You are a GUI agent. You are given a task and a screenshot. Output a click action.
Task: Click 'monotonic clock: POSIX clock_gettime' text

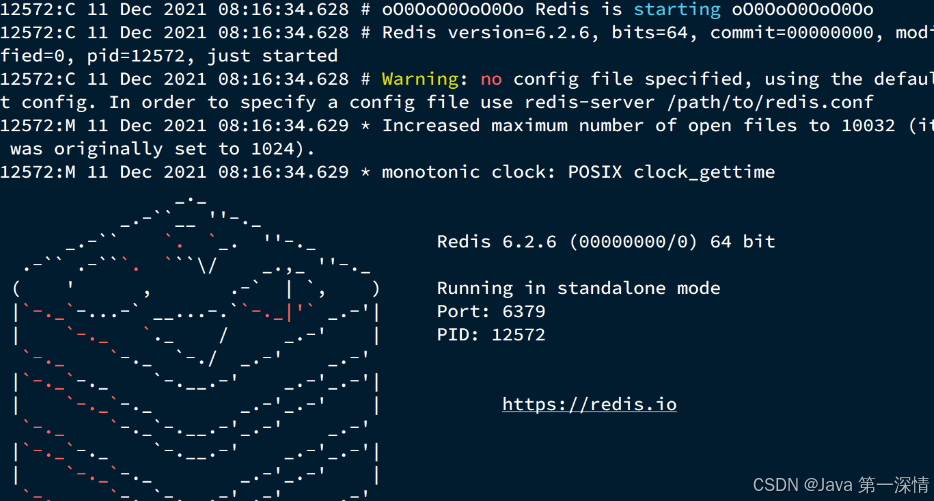pos(578,172)
